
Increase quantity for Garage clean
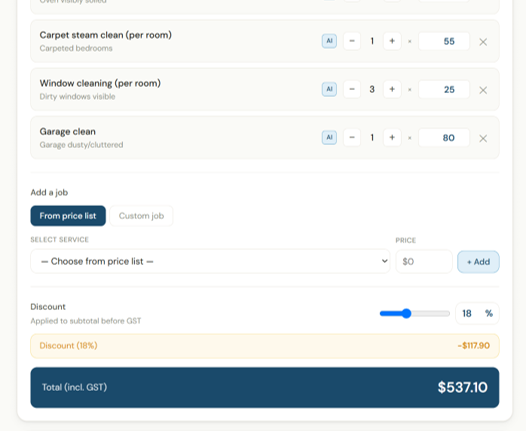point(392,138)
